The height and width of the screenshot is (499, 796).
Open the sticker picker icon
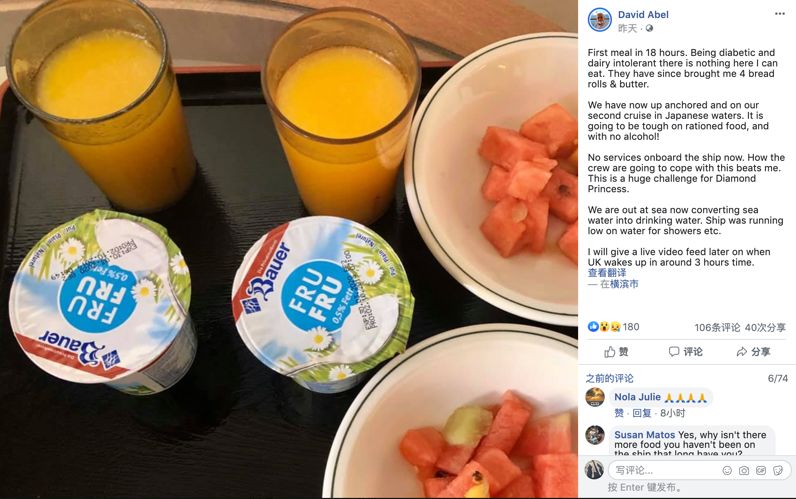(778, 471)
